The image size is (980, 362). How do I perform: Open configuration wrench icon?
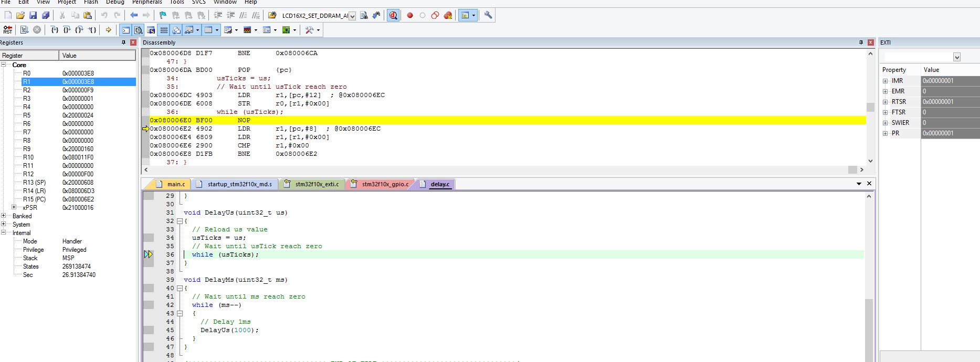tap(488, 15)
